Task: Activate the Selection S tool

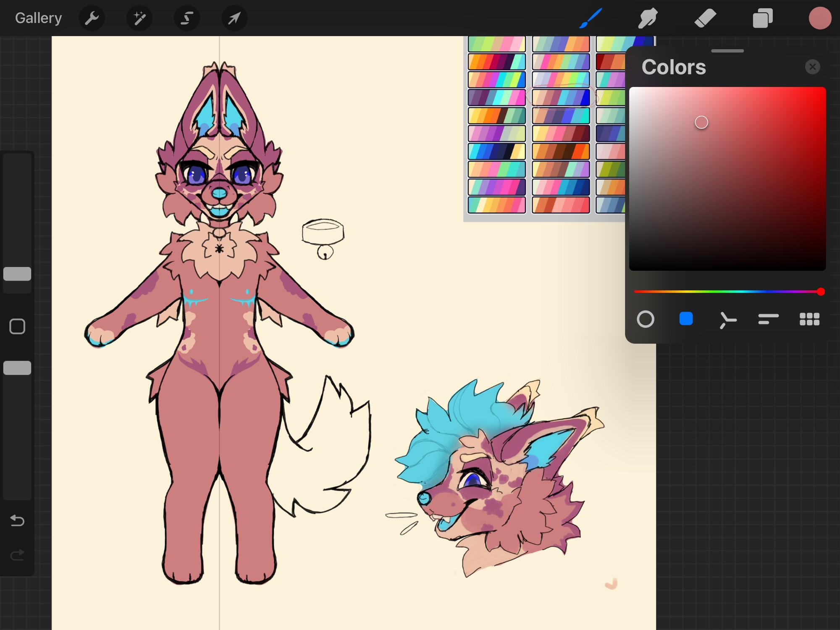Action: pos(187,18)
